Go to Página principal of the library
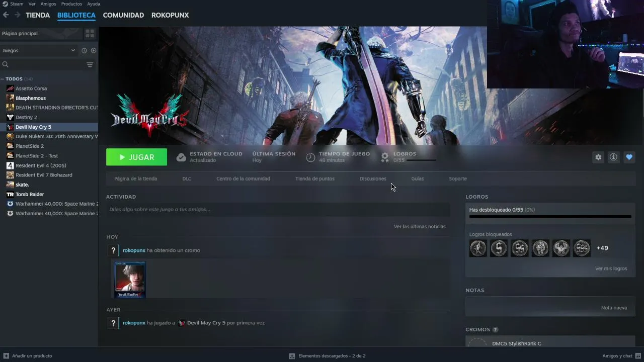 coord(41,34)
